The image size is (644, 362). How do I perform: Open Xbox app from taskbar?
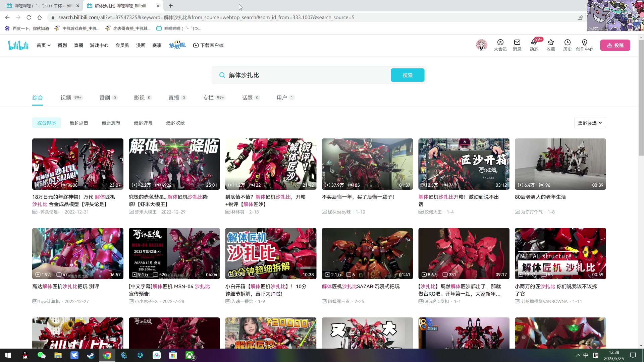point(190,355)
